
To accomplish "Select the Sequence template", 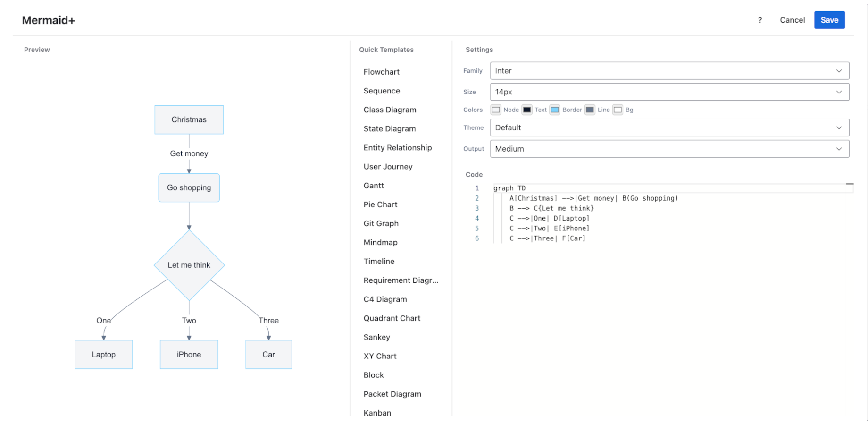I will coord(382,91).
